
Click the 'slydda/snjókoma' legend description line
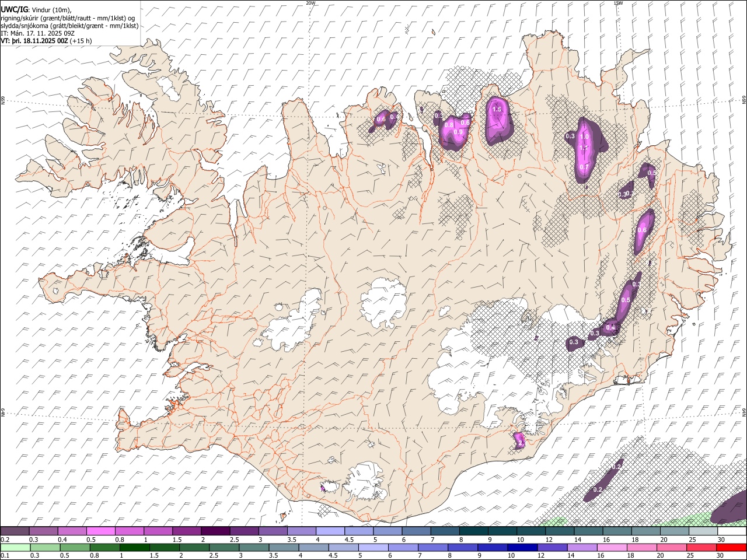click(x=69, y=26)
